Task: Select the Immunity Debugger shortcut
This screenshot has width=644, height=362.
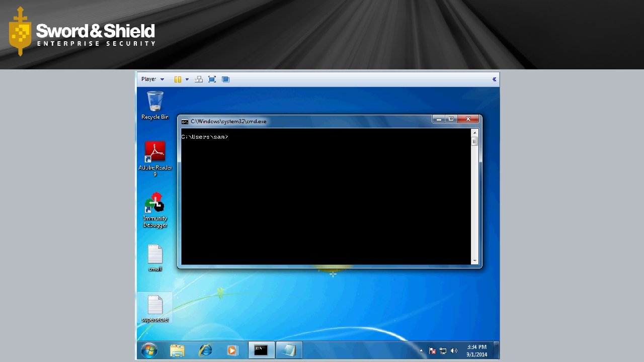Action: [x=155, y=210]
